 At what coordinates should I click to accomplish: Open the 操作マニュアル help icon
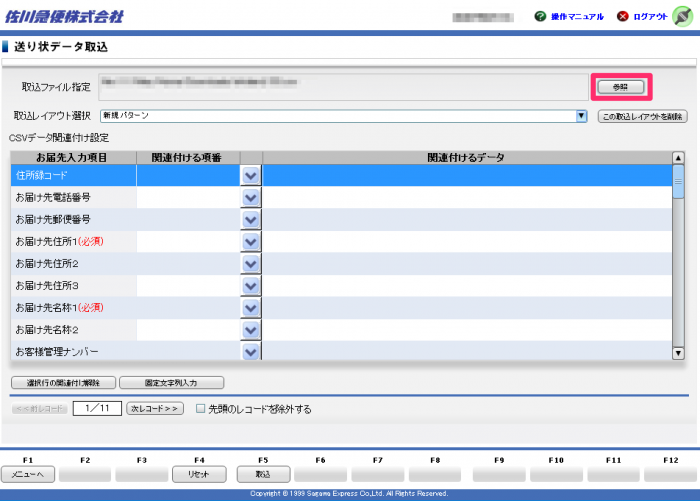point(540,17)
